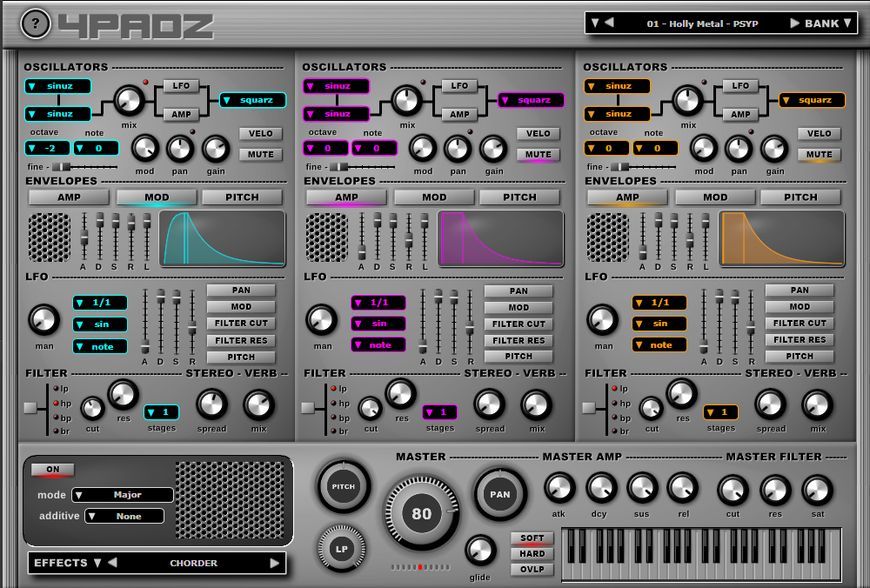Click third pad's filter cut knob
The width and height of the screenshot is (870, 588).
click(x=652, y=409)
